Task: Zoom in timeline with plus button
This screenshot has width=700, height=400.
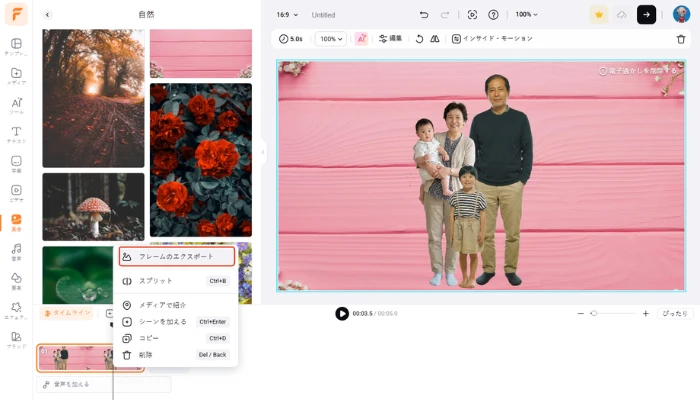Action: (x=646, y=313)
